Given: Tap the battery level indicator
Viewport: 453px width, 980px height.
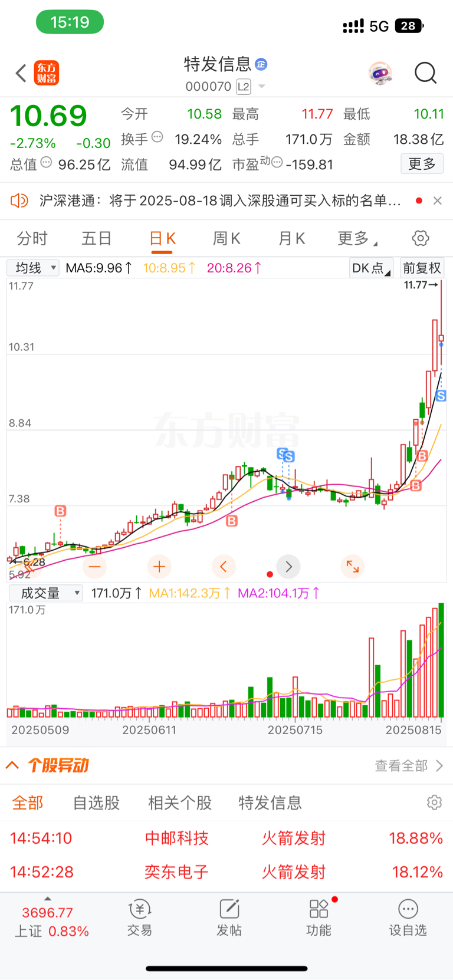Looking at the screenshot, I should (x=409, y=26).
